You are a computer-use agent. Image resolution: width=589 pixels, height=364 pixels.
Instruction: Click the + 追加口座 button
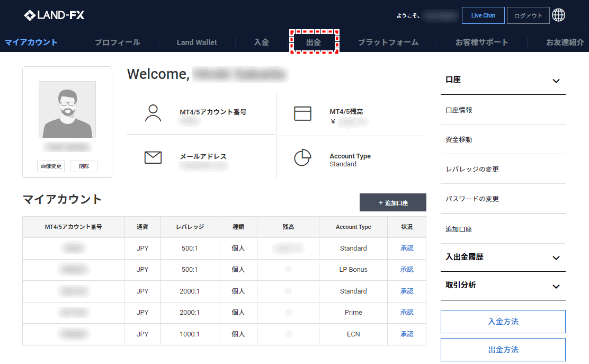tap(393, 202)
